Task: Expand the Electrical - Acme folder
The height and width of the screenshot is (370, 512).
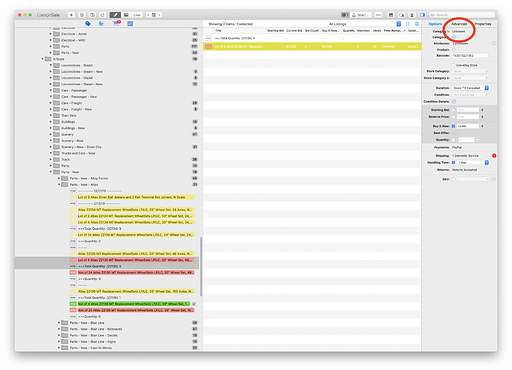Action: [51, 34]
